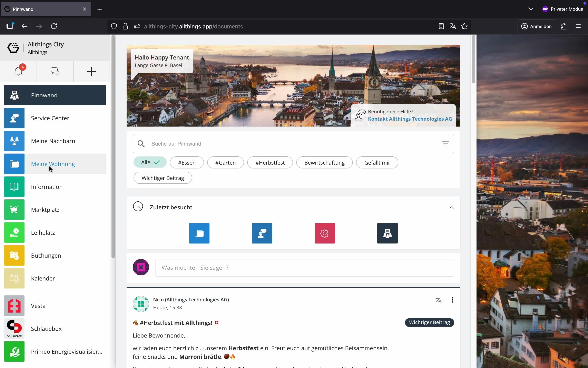Open recently visited settings gear tile
Image resolution: width=588 pixels, height=368 pixels.
[x=325, y=233]
